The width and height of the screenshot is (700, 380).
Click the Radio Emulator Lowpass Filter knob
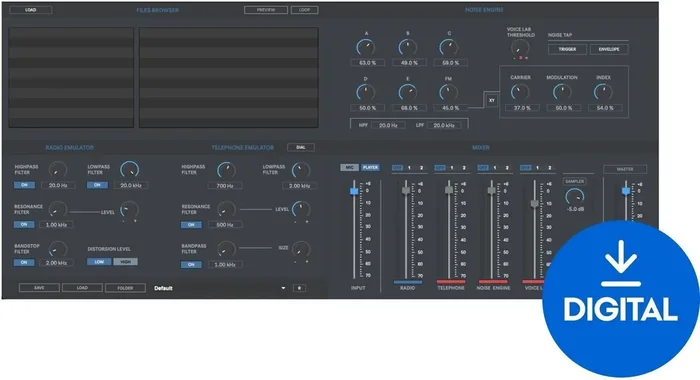click(x=129, y=170)
